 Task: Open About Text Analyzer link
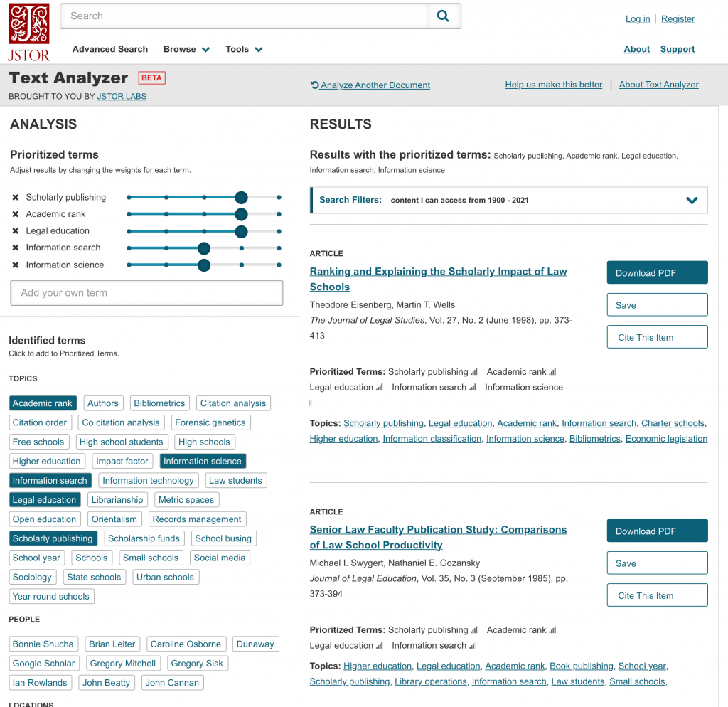tap(658, 85)
